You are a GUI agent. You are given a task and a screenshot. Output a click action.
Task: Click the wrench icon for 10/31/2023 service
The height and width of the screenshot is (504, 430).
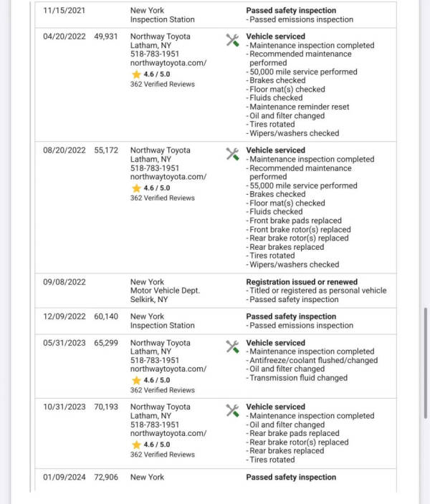pos(232,410)
